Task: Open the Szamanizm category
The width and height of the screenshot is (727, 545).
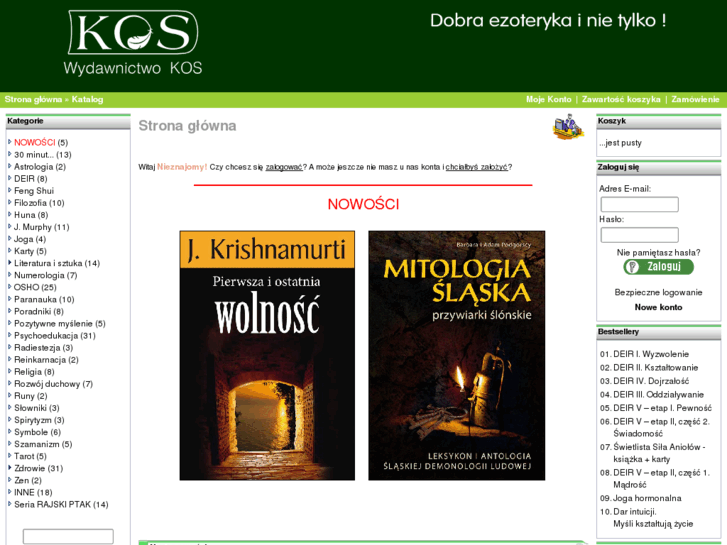Action: pos(37,444)
